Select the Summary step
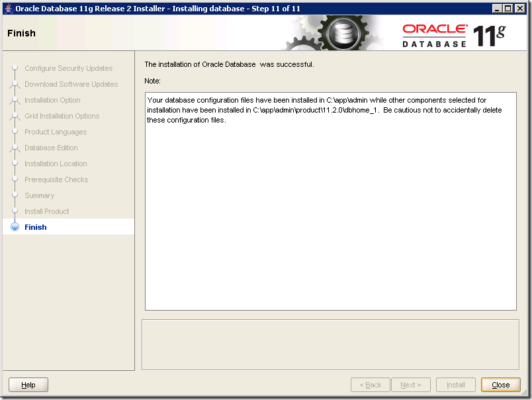This screenshot has height=400, width=532. click(x=39, y=195)
